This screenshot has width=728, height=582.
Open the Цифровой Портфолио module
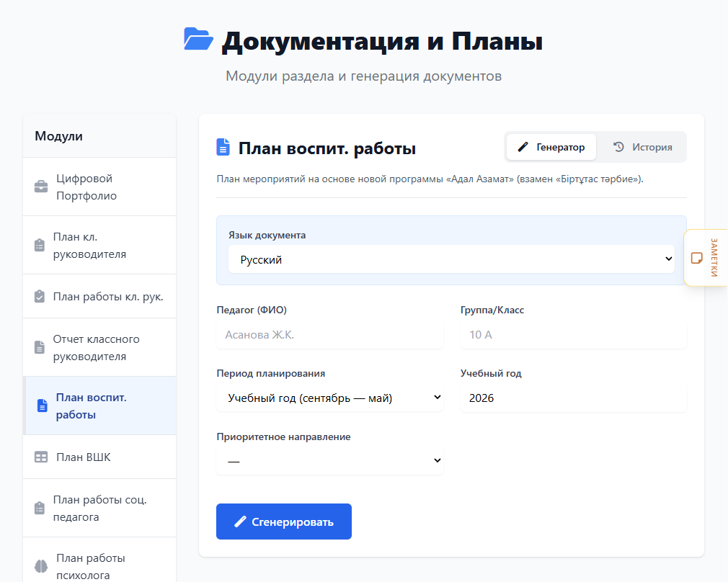pyautogui.click(x=99, y=187)
